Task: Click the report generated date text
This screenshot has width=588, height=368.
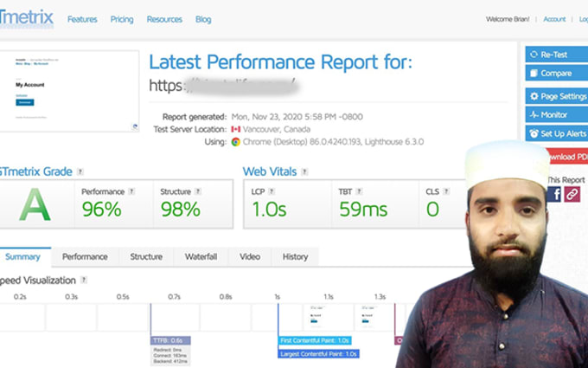Action: click(297, 117)
